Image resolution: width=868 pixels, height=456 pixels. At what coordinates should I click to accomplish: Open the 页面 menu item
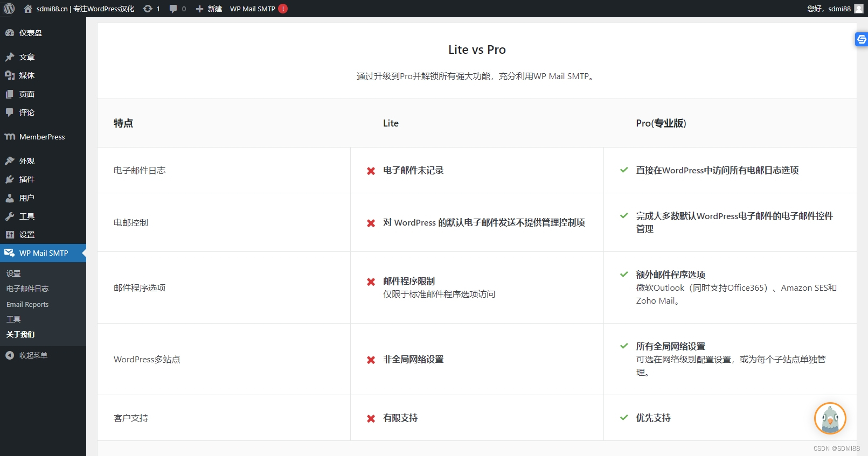point(43,94)
